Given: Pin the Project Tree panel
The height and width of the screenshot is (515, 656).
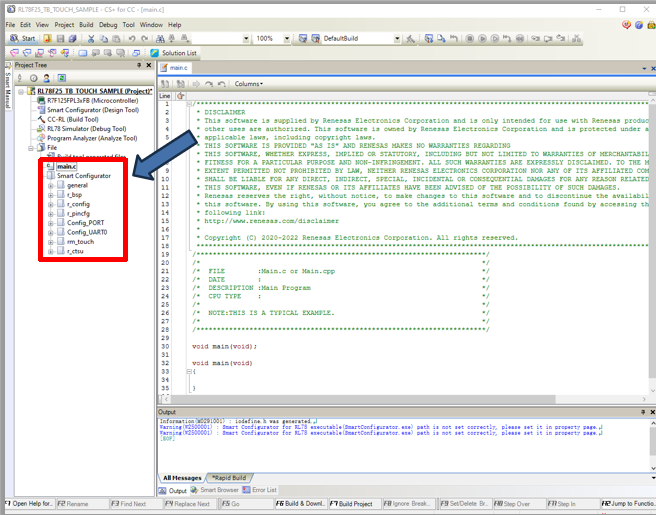Looking at the screenshot, I should tap(139, 65).
